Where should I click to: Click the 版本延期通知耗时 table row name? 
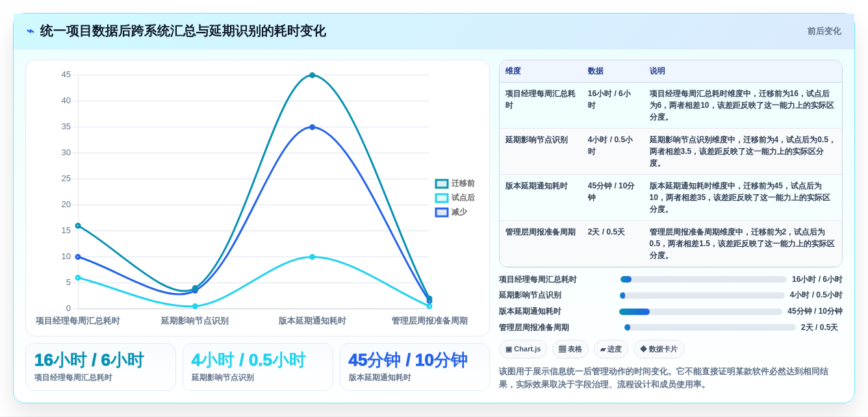(537, 186)
